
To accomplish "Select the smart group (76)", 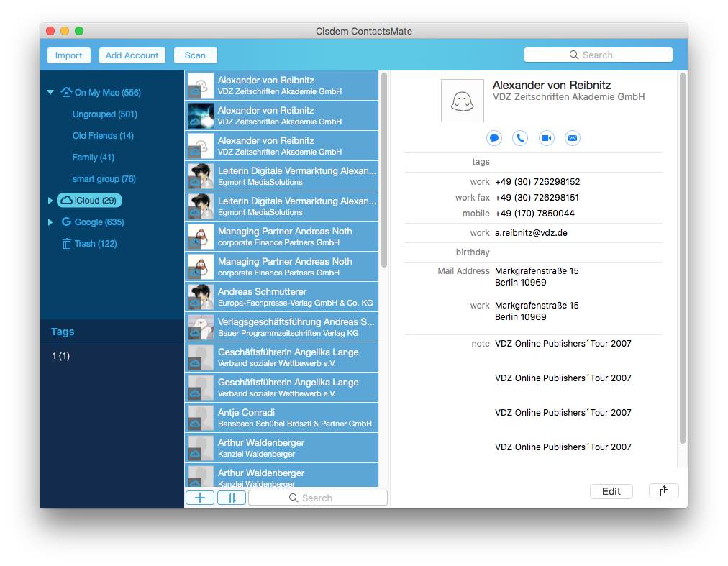I will point(104,179).
